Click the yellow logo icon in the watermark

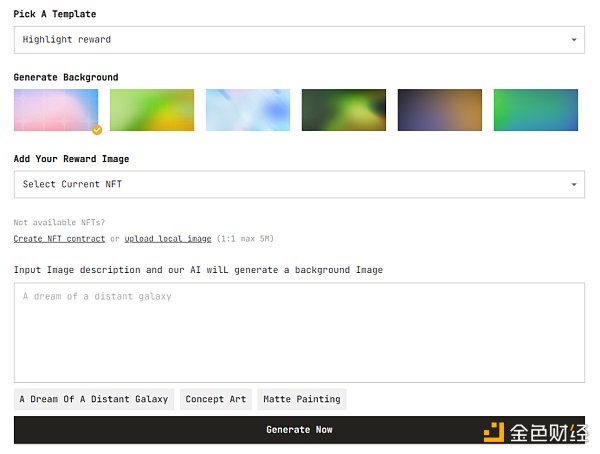point(495,432)
